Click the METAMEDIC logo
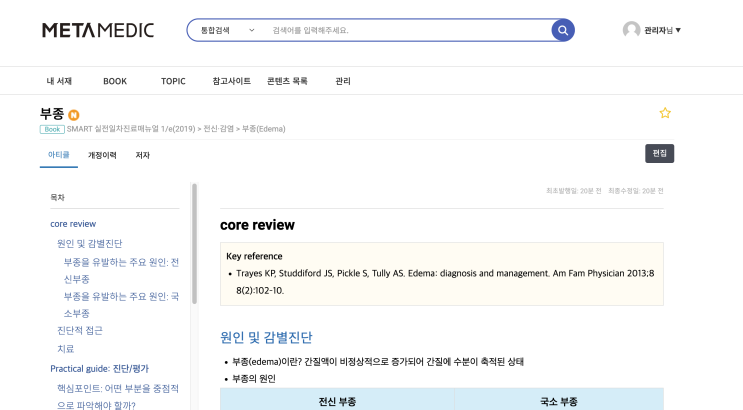Image resolution: width=743 pixels, height=410 pixels. click(98, 30)
